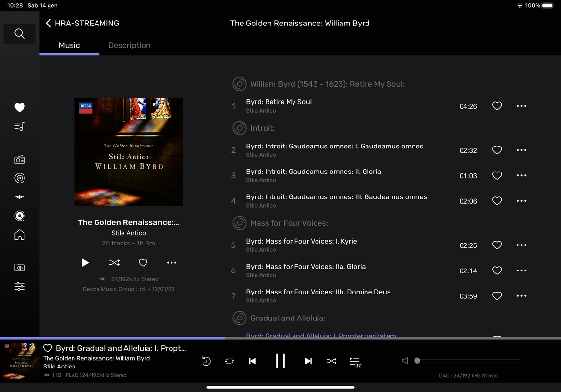Toggle shuffle in player bar

(331, 361)
